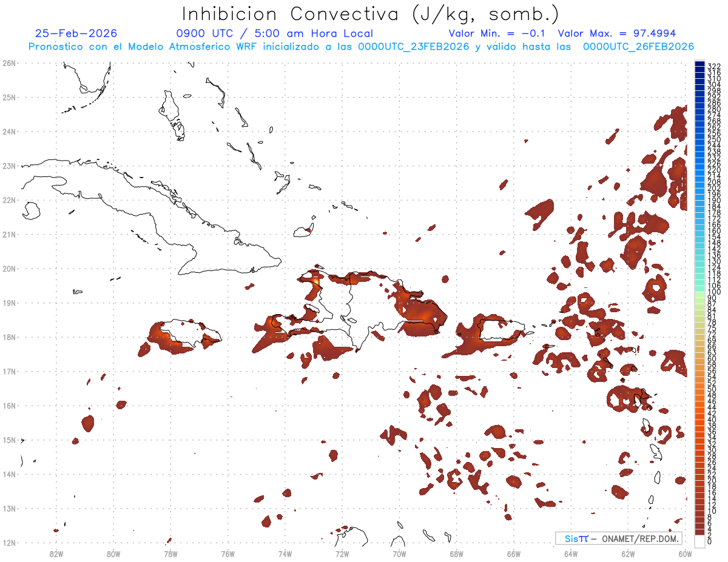Click the '68W' longitude label
Screen dimensions: 728x562
(x=457, y=554)
